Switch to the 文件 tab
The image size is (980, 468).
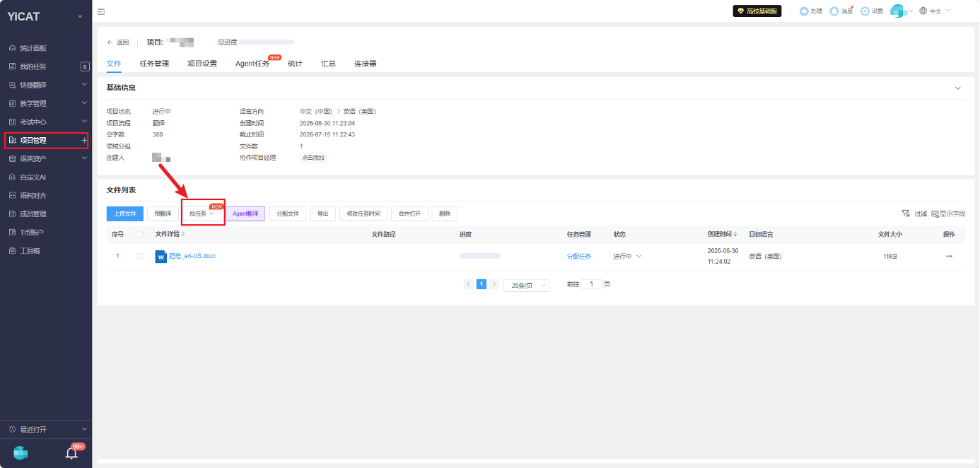tap(114, 64)
